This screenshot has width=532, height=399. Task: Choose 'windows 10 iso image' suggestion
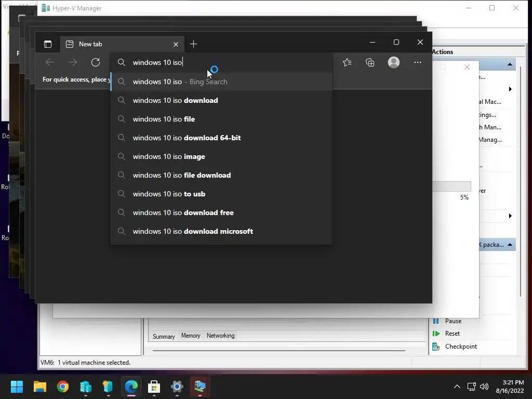(x=221, y=156)
